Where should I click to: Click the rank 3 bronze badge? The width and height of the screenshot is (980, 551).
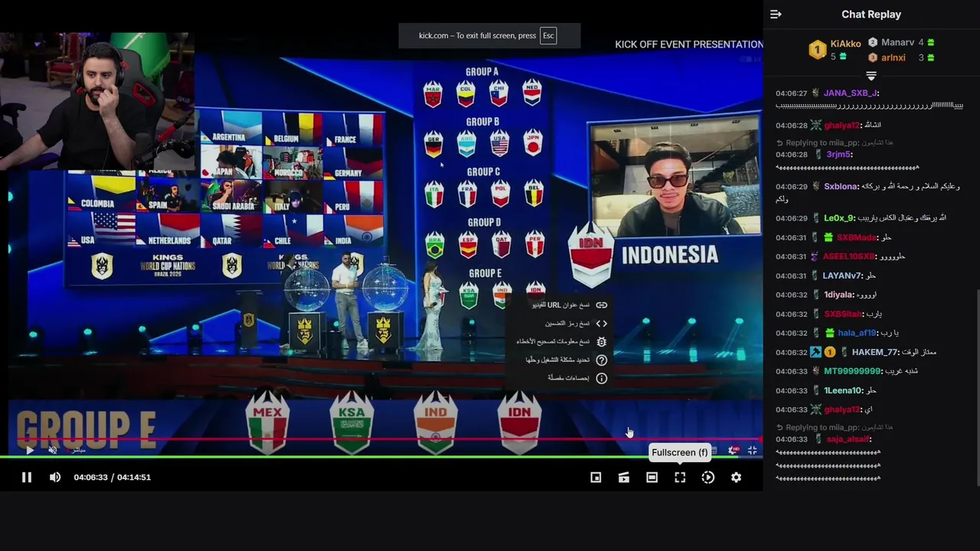click(x=873, y=57)
